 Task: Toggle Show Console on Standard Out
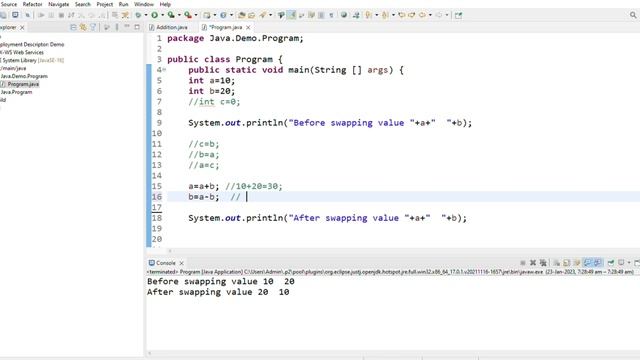tap(587, 263)
